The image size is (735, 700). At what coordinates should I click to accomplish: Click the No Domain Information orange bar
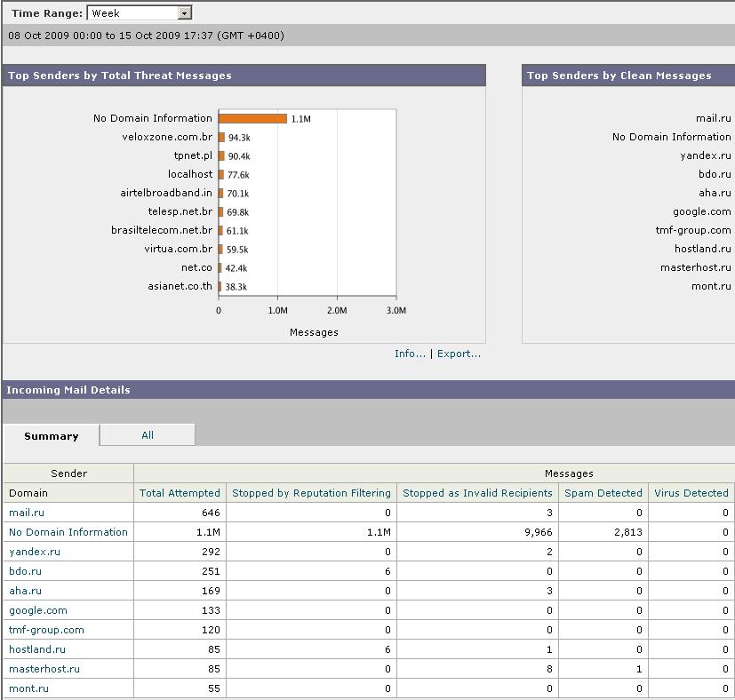[252, 118]
